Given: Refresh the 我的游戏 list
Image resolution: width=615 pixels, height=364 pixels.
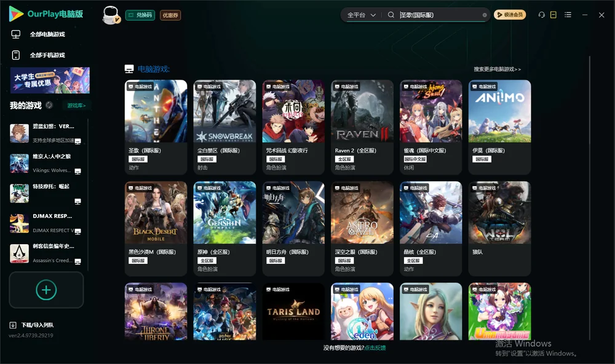Looking at the screenshot, I should coord(49,105).
